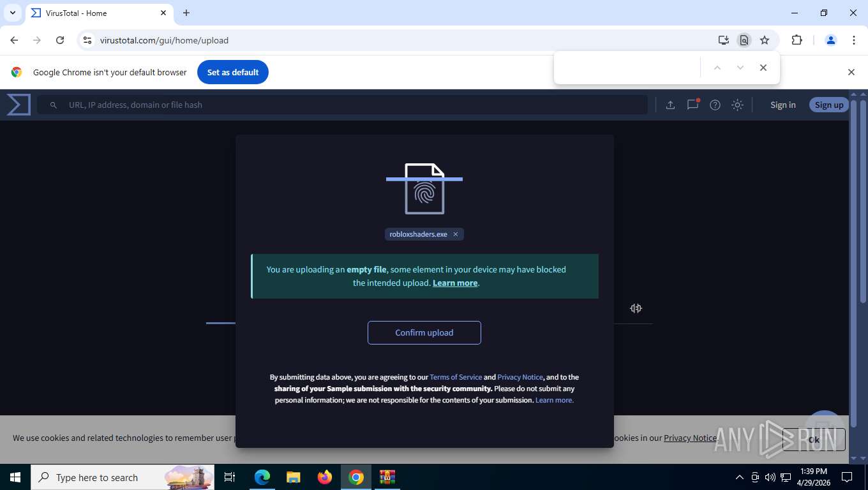Open the notifications chat icon
Screen dimensions: 868x490
pos(692,105)
